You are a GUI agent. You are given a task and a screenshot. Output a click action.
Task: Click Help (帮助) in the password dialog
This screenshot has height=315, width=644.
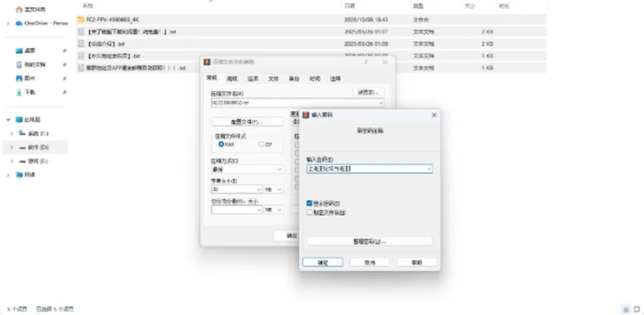click(x=417, y=262)
